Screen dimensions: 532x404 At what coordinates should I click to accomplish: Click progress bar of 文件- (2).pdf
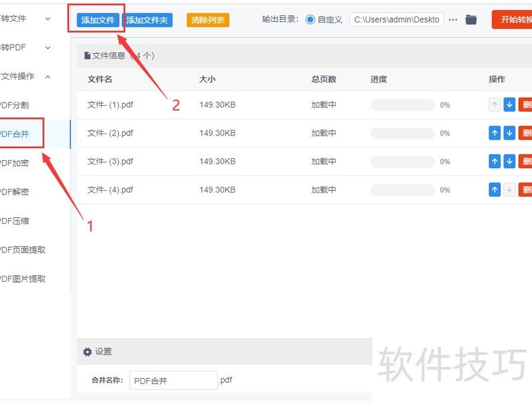tap(403, 133)
